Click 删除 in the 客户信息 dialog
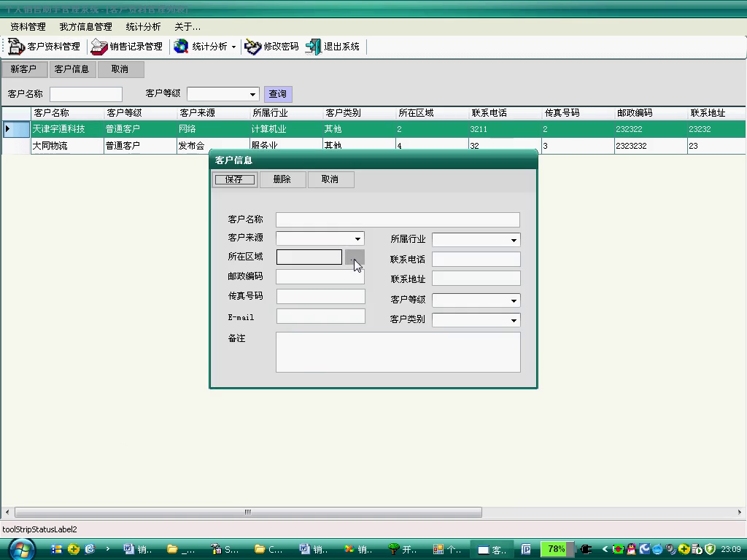Image resolution: width=747 pixels, height=560 pixels. pyautogui.click(x=282, y=179)
